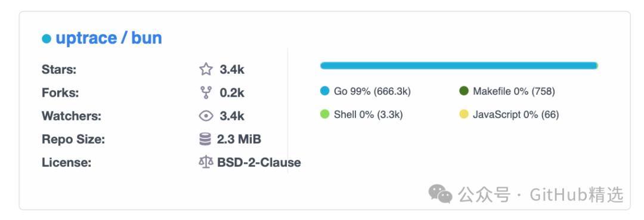Click the BSD-2-Clause license text

(x=259, y=163)
